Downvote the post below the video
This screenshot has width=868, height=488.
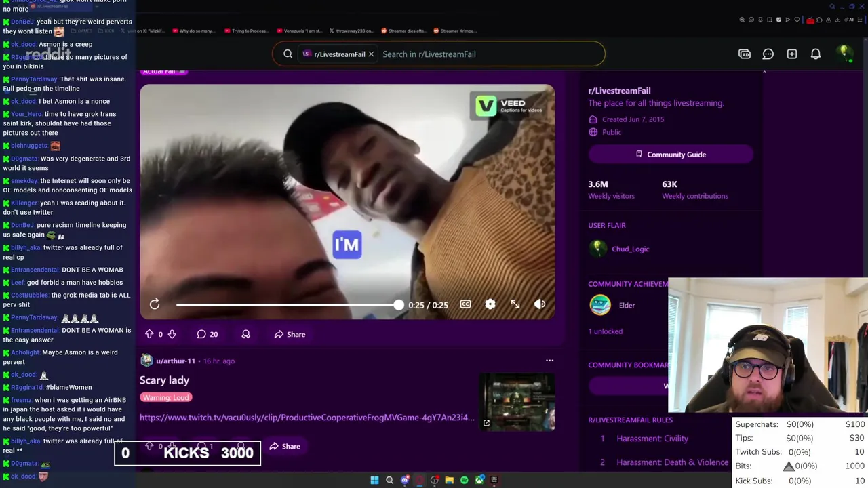172,334
